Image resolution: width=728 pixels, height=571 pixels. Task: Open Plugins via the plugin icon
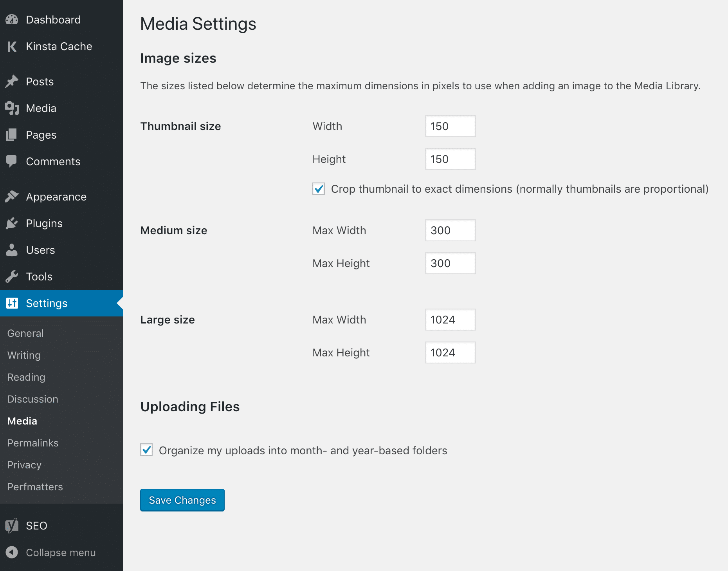point(12,223)
